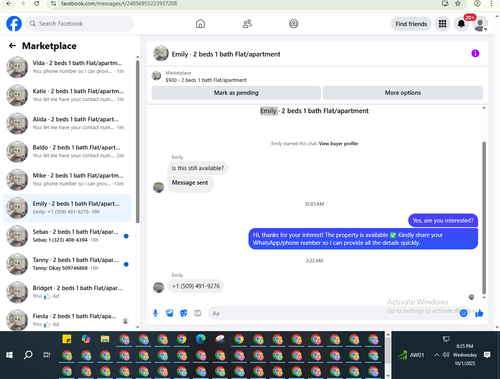Send a thumbs-up like

point(479,313)
